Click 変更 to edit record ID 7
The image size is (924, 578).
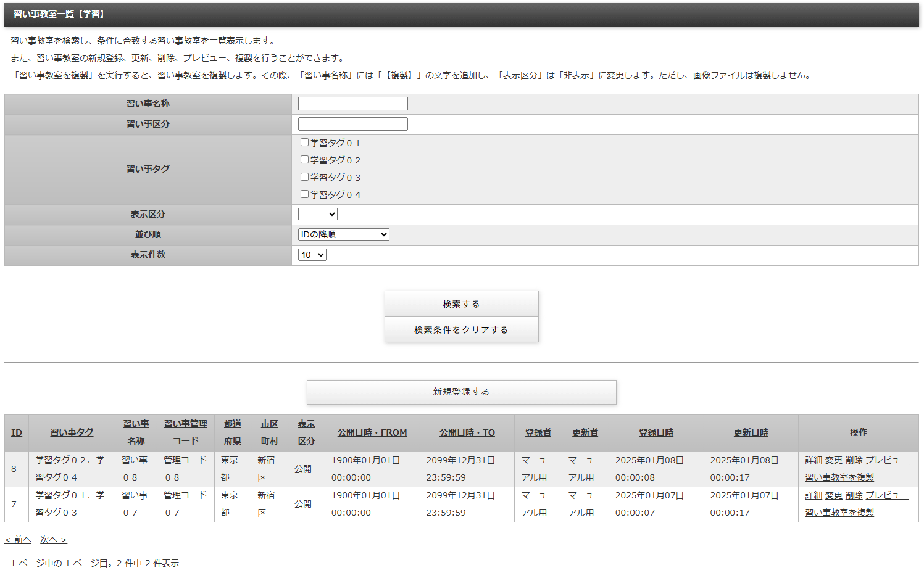[x=834, y=495]
